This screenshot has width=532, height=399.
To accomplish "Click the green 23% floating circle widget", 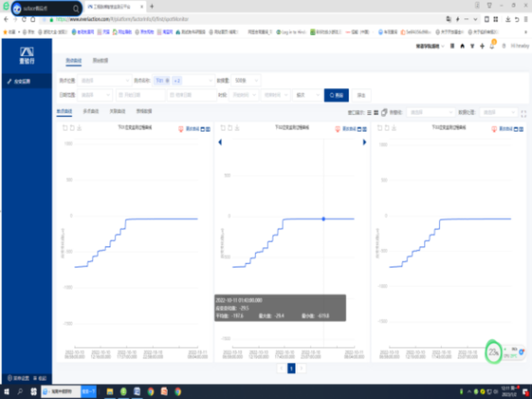I will point(493,352).
